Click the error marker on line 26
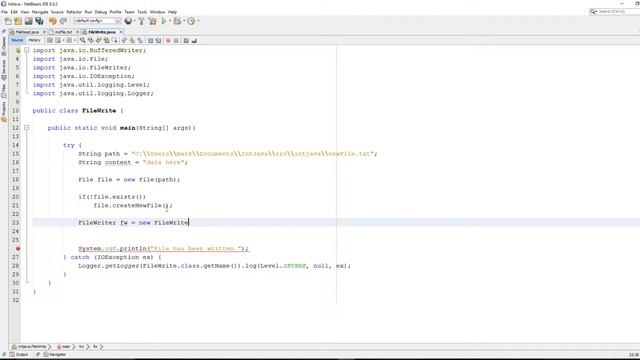 tap(18, 248)
